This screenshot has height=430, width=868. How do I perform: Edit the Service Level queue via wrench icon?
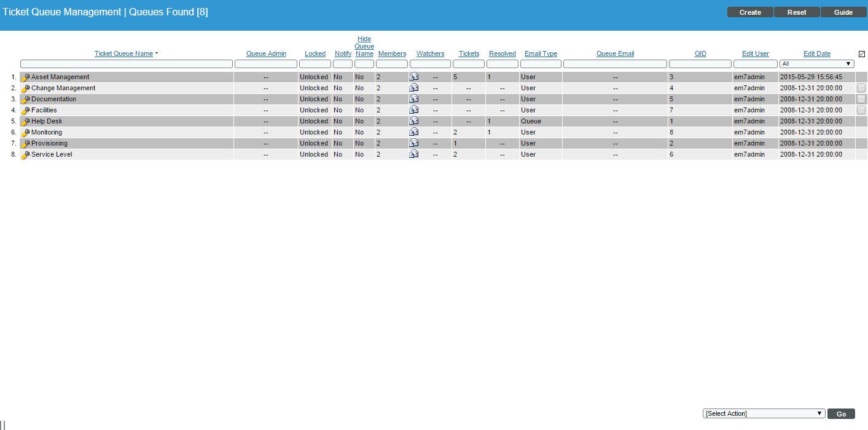(x=25, y=155)
